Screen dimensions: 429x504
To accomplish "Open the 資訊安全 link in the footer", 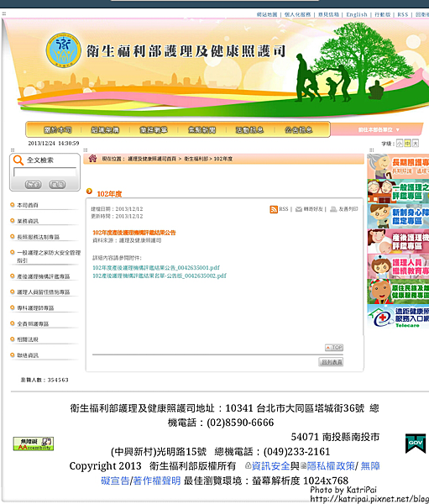I will (270, 466).
